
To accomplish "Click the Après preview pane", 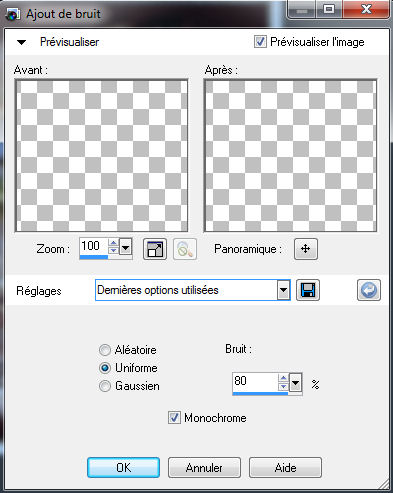I will [290, 155].
